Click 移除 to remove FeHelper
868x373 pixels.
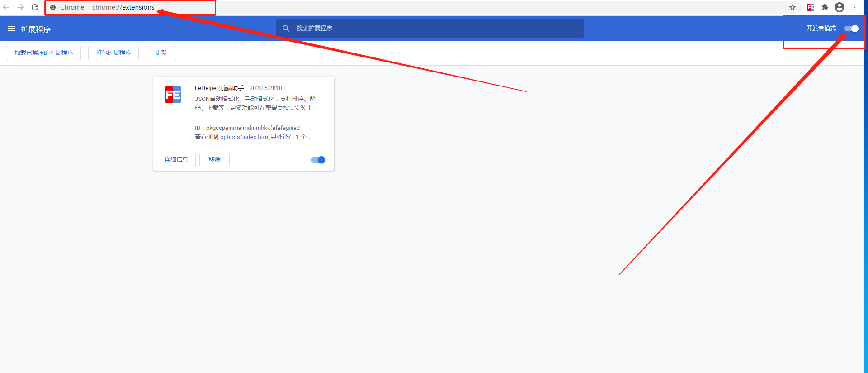pyautogui.click(x=214, y=160)
